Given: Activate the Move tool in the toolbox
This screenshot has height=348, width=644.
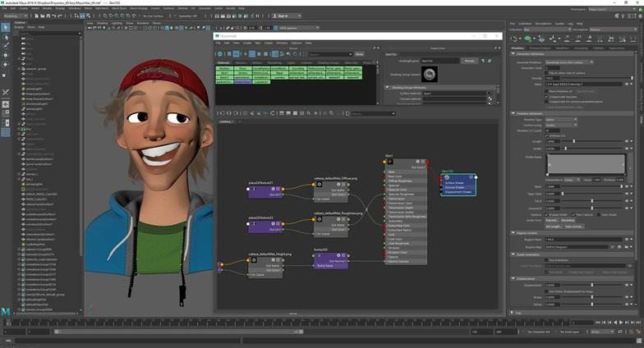Looking at the screenshot, I should tap(5, 55).
